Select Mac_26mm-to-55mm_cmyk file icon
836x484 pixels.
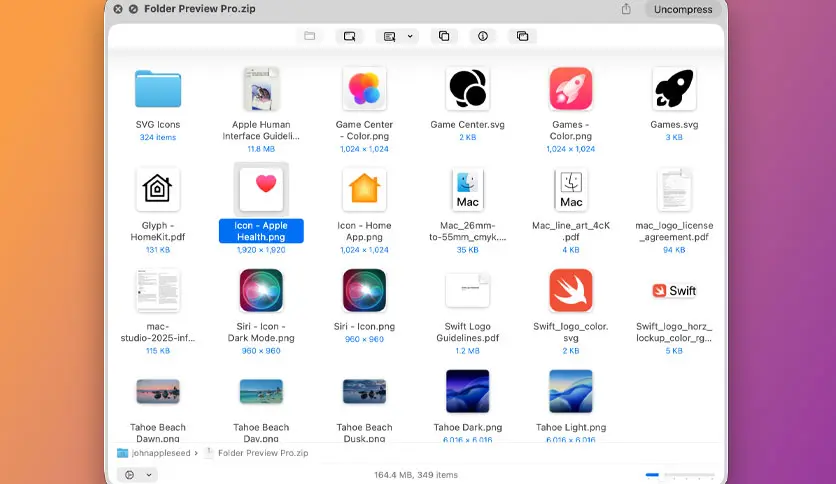click(468, 189)
